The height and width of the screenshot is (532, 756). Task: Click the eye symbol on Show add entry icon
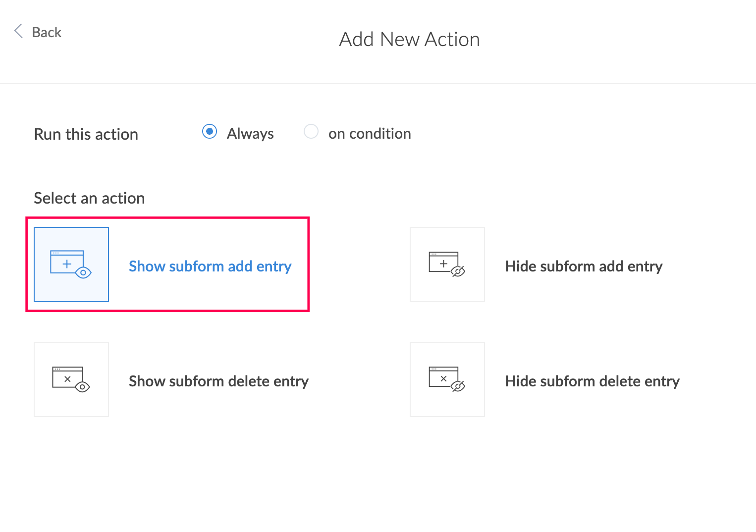83,272
